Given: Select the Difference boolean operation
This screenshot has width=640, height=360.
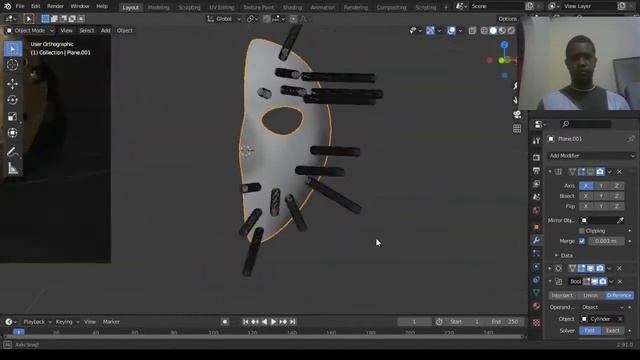Looking at the screenshot, I should [619, 296].
